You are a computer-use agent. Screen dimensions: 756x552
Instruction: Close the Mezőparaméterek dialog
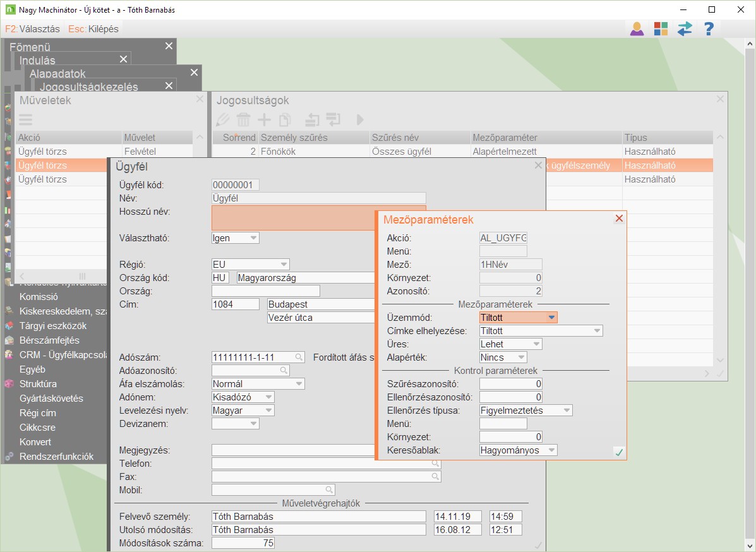pos(619,219)
